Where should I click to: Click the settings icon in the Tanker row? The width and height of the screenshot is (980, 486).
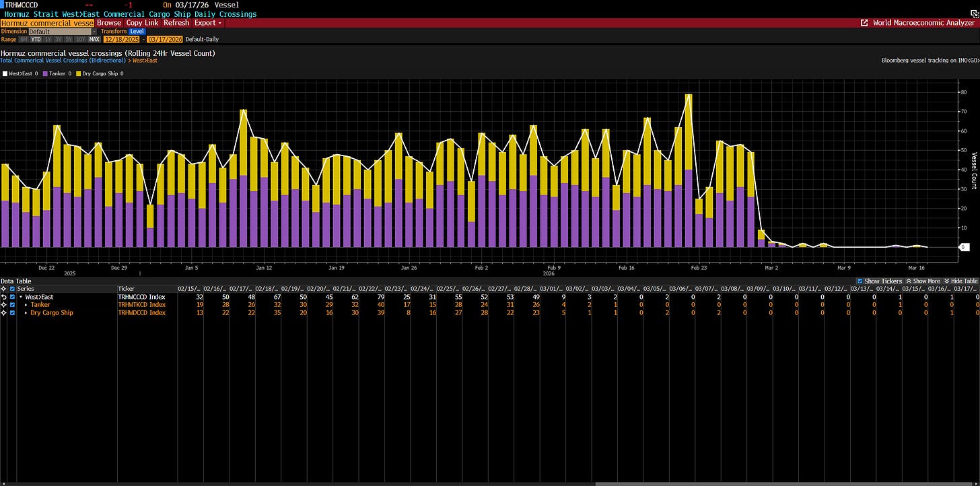point(4,305)
